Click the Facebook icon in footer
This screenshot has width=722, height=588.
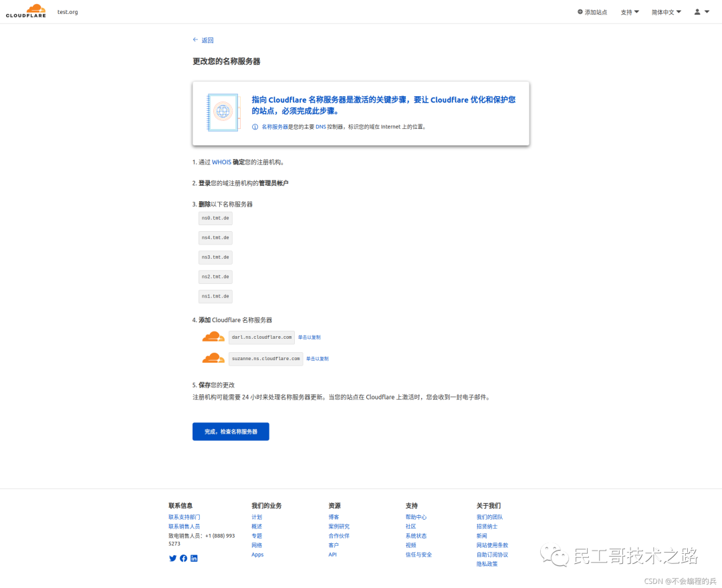point(183,559)
